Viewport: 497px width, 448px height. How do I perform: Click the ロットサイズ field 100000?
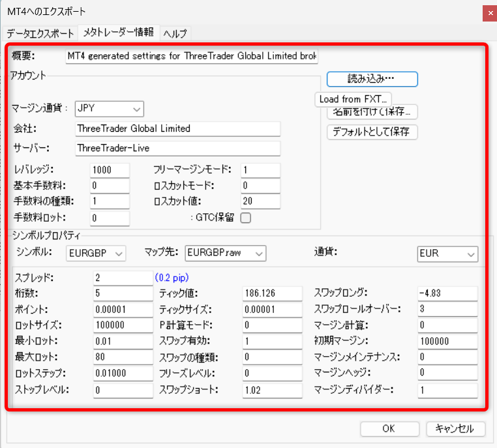click(123, 325)
